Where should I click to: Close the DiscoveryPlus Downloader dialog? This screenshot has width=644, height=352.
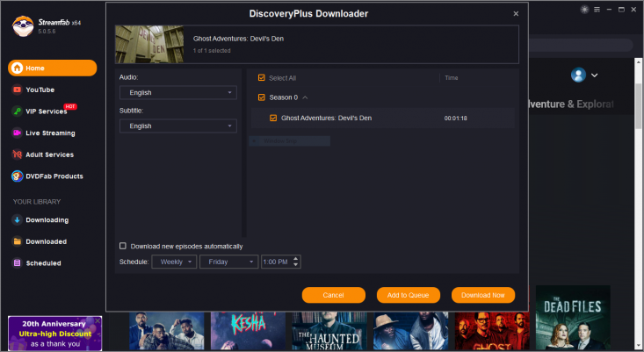coord(516,13)
